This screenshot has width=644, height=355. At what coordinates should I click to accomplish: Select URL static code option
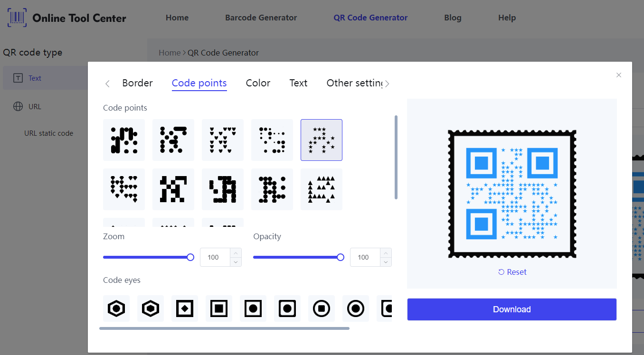coord(48,133)
